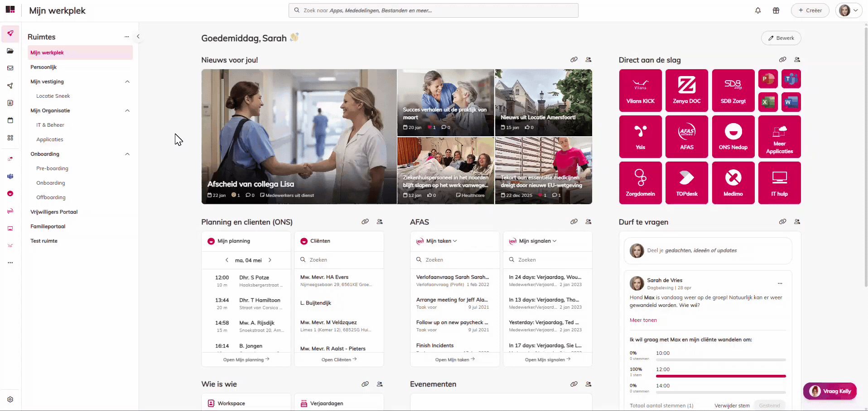Collapse the Ruimtes sidebar panel
This screenshot has width=868, height=411.
pos(138,37)
